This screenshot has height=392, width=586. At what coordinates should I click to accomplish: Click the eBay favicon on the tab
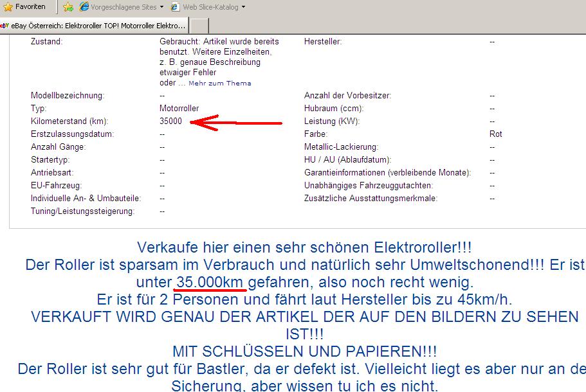(5, 26)
